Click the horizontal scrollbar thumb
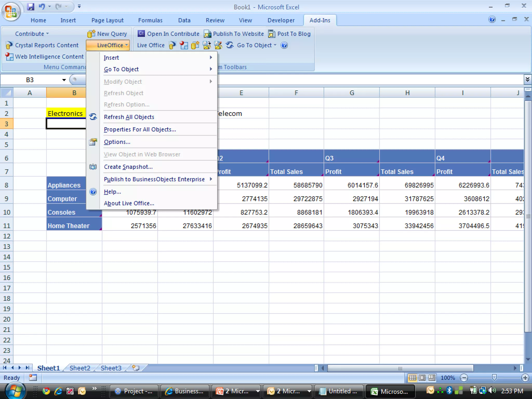 tap(400, 368)
